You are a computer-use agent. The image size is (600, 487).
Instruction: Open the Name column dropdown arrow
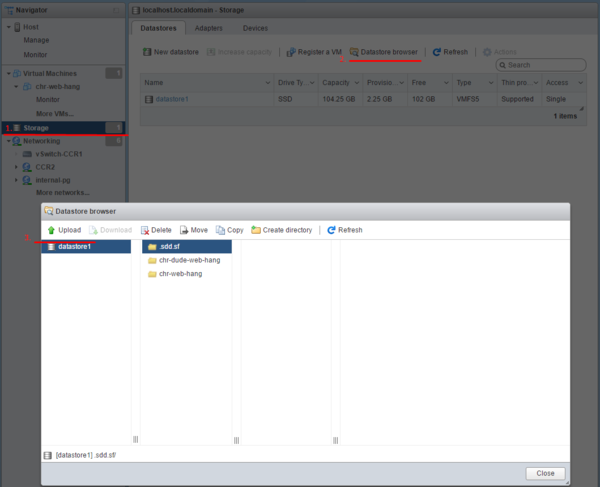point(267,83)
